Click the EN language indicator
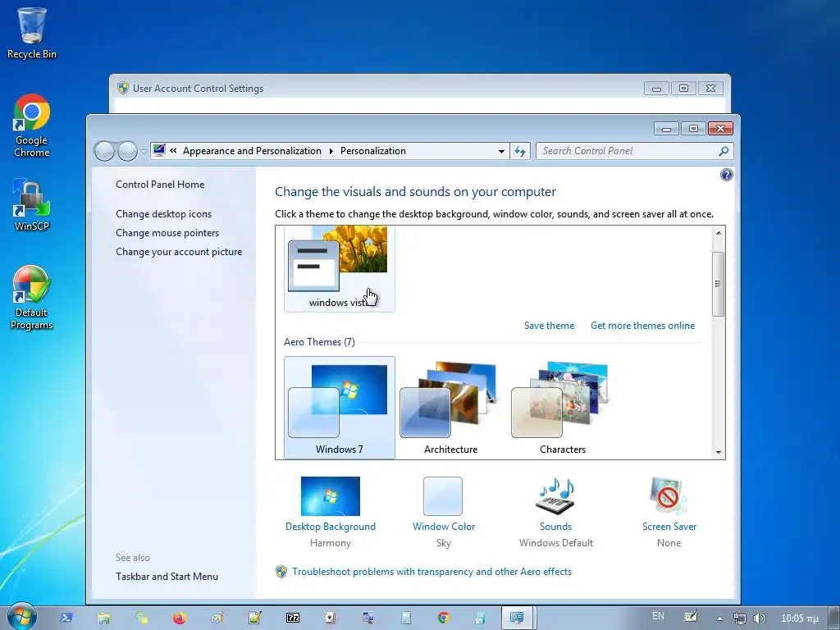 tap(659, 616)
